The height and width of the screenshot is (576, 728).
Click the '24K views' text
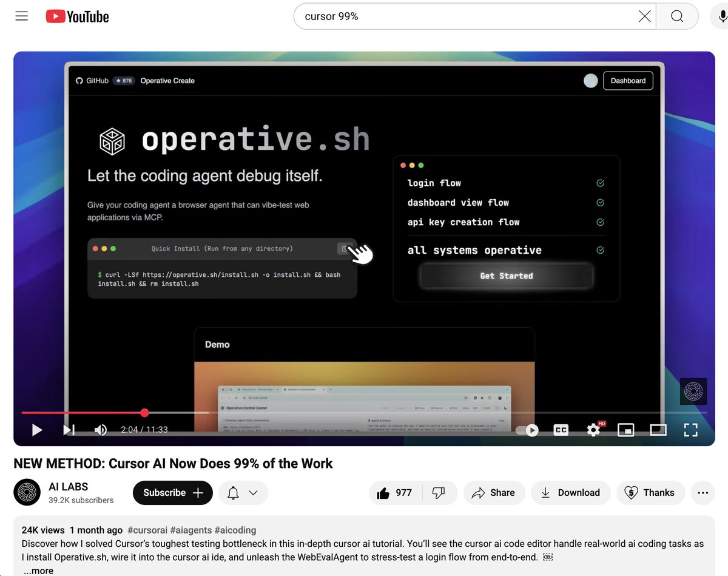click(x=43, y=530)
